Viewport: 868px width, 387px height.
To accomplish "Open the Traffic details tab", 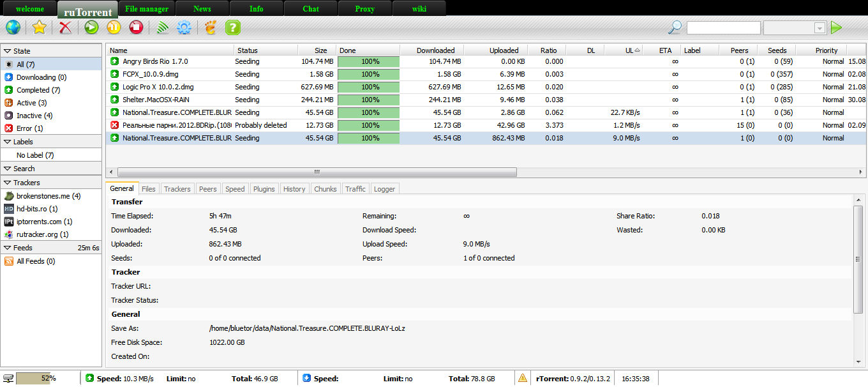I will click(x=355, y=188).
